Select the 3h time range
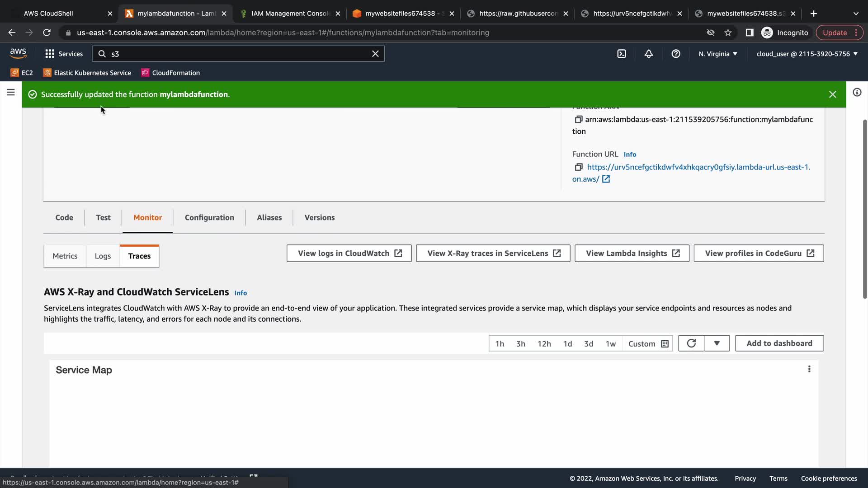This screenshot has width=868, height=488. 521,344
